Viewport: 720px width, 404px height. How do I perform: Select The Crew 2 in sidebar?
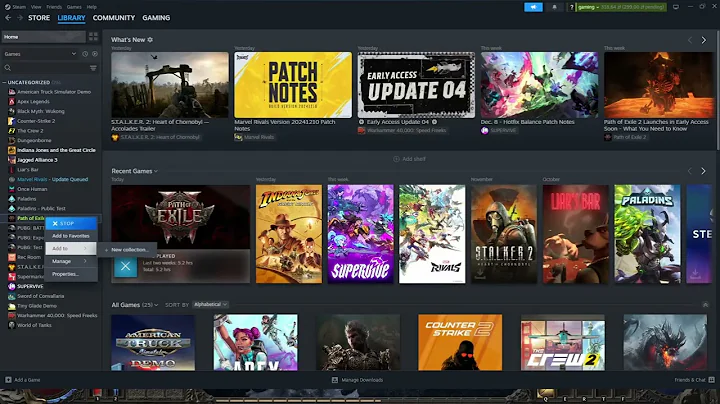(30, 131)
